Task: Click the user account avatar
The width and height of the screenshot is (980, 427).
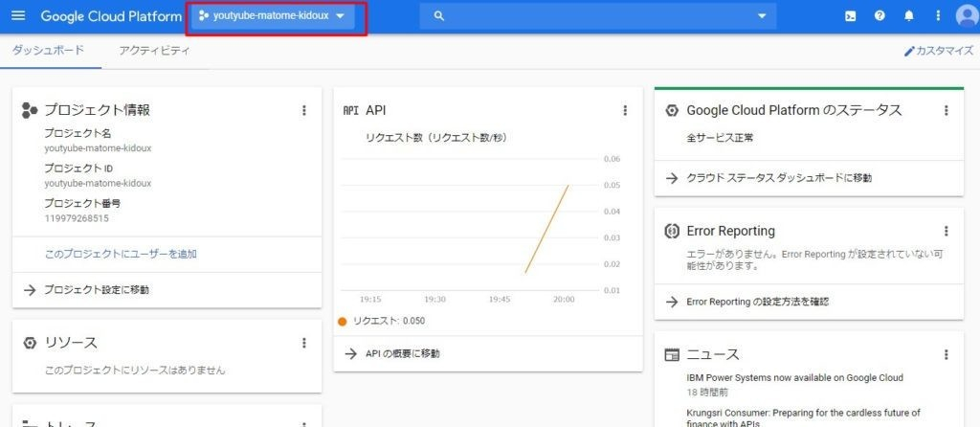Action: coord(965,17)
